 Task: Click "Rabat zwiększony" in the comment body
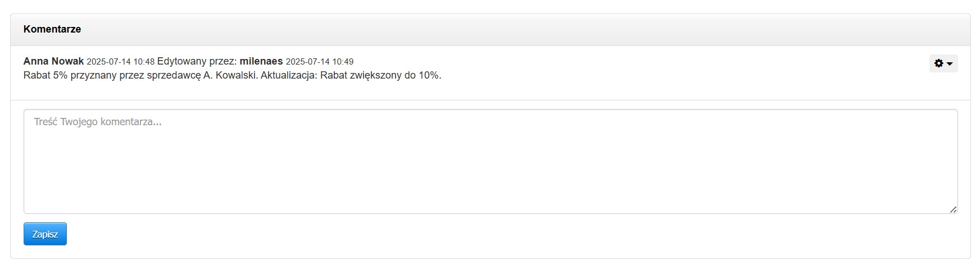[x=361, y=75]
